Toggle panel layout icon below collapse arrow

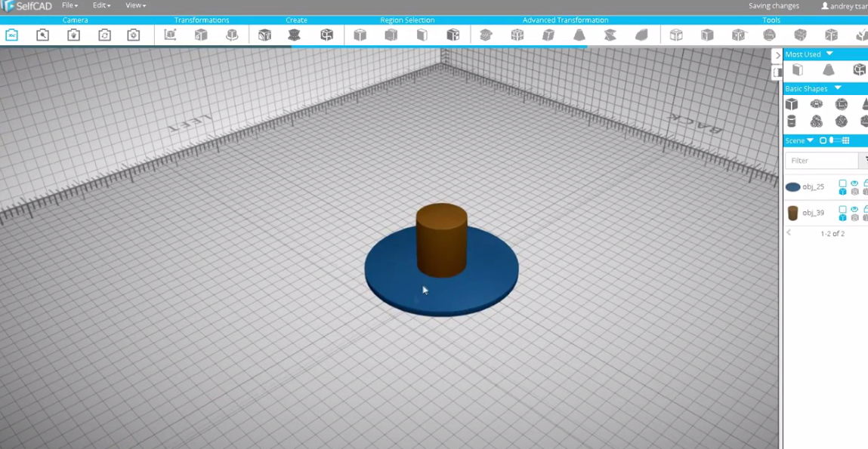(777, 72)
